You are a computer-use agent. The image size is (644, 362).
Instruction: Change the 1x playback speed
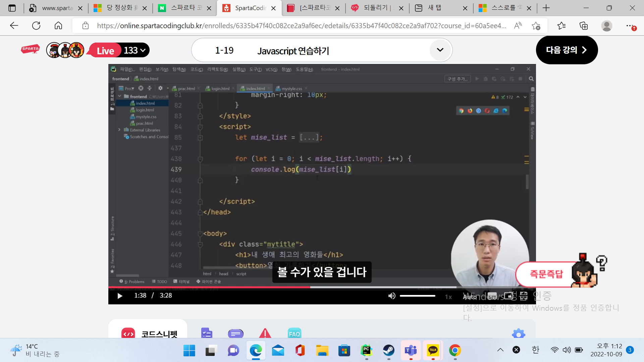(x=448, y=297)
